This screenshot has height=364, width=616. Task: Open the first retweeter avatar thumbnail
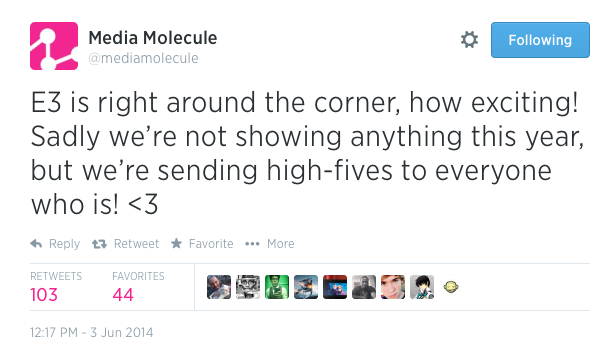(x=219, y=287)
